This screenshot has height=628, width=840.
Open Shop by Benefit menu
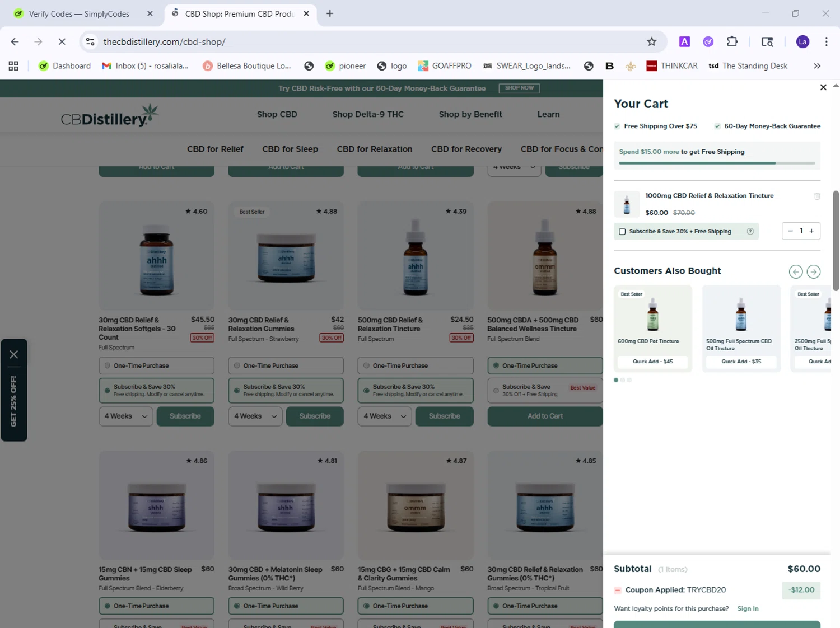pyautogui.click(x=470, y=114)
